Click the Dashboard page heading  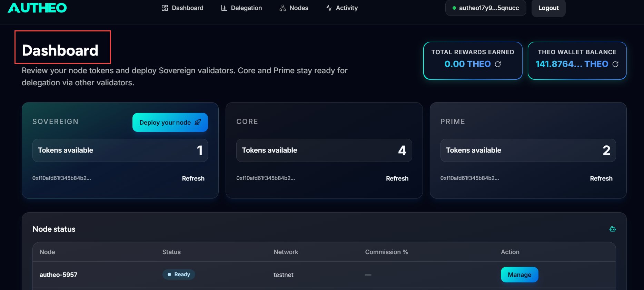pos(60,50)
